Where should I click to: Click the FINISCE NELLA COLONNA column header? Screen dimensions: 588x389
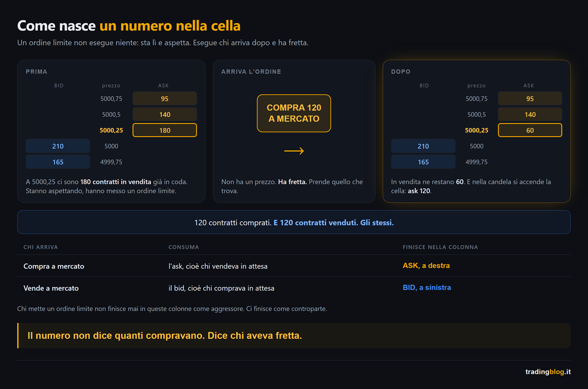(x=440, y=247)
